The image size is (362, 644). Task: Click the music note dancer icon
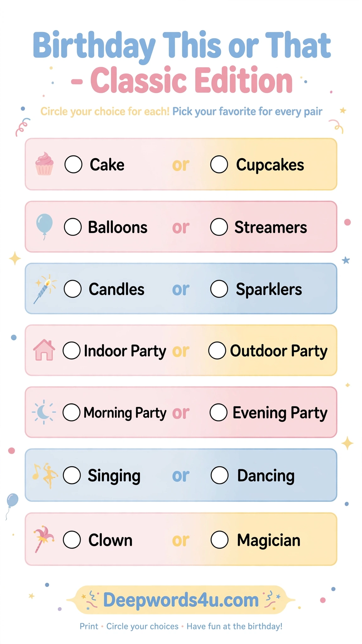(x=45, y=475)
